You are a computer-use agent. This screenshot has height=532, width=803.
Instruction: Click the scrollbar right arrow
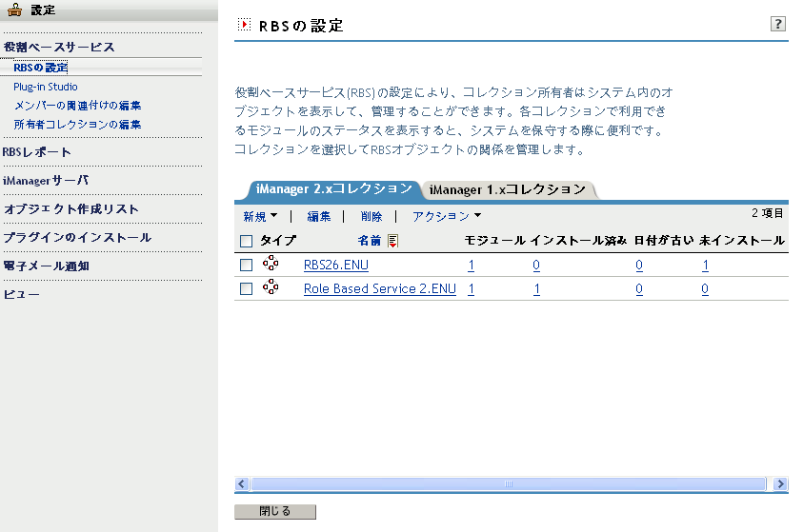coord(780,483)
